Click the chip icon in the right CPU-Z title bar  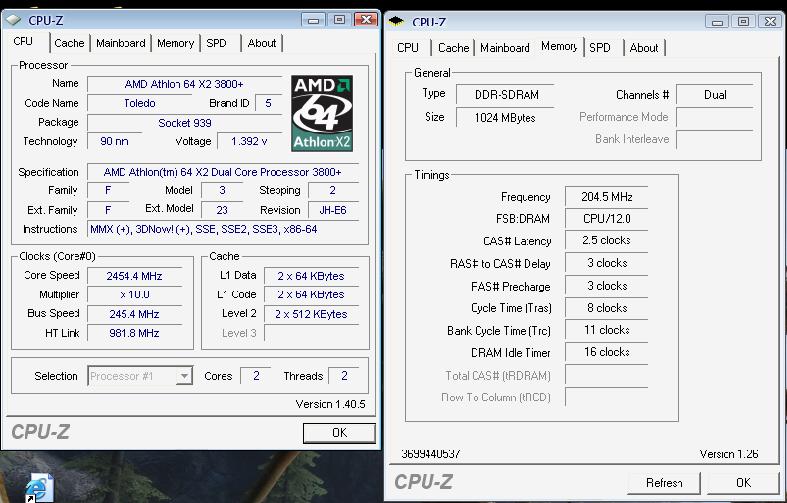point(396,22)
